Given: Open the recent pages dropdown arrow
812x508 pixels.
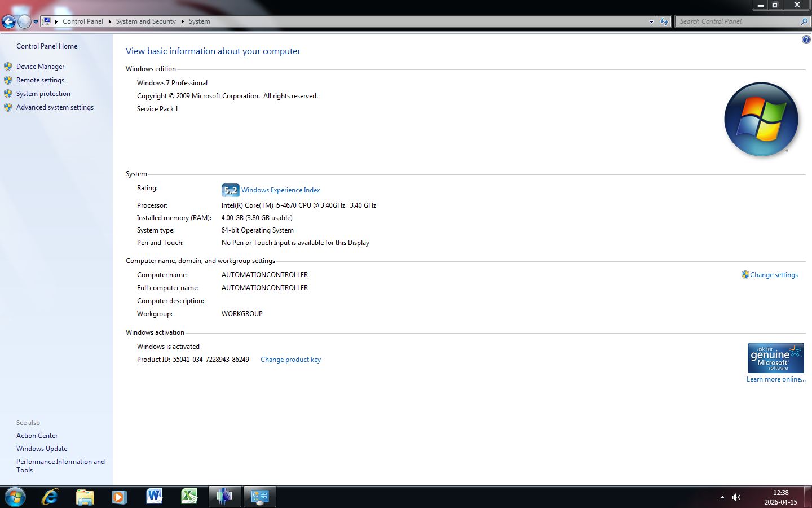Looking at the screenshot, I should (x=36, y=22).
